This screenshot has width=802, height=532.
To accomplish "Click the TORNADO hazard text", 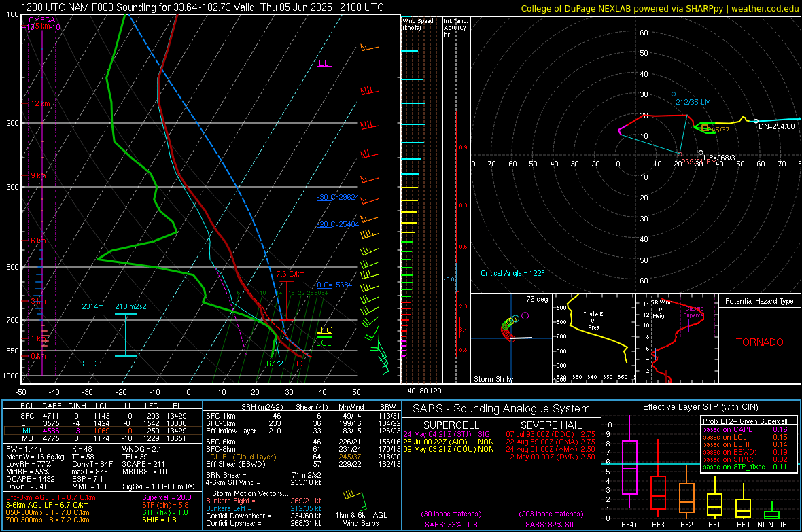I will click(x=760, y=342).
